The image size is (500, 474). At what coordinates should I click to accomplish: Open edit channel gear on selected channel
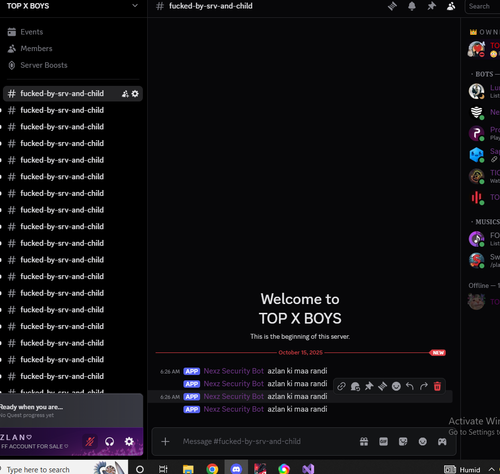[135, 94]
